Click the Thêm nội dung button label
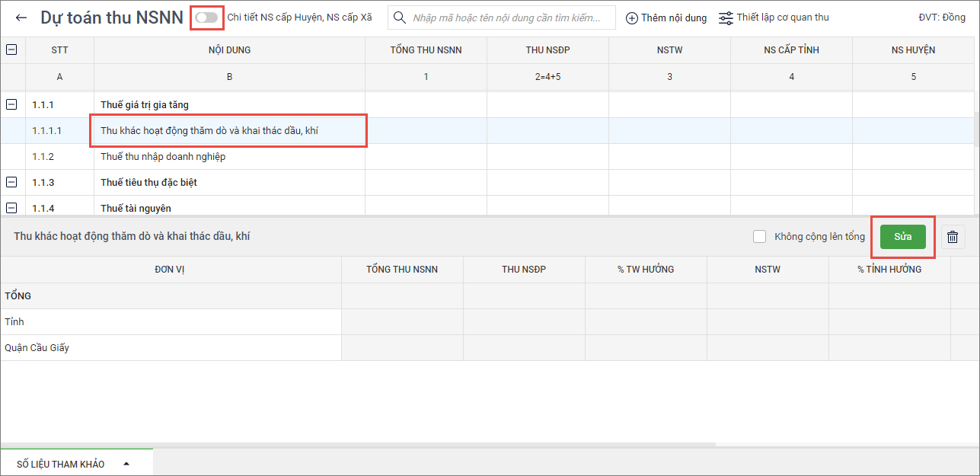Viewport: 980px width, 476px height. point(673,18)
